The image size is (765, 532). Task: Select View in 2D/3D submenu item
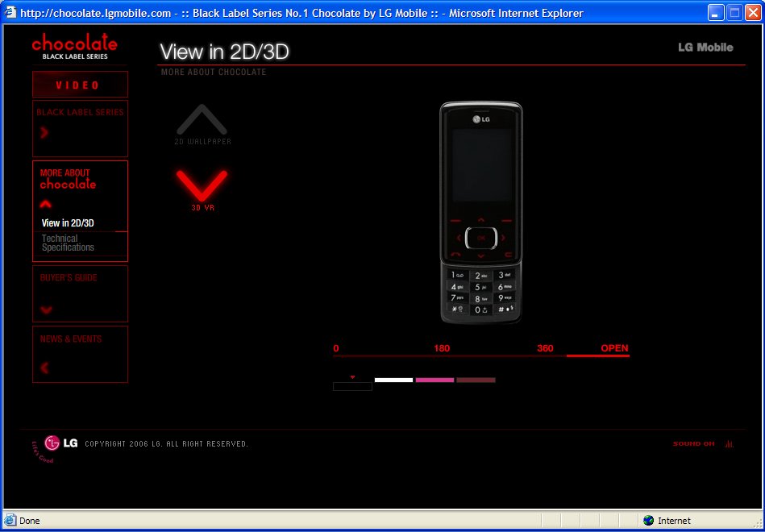68,223
